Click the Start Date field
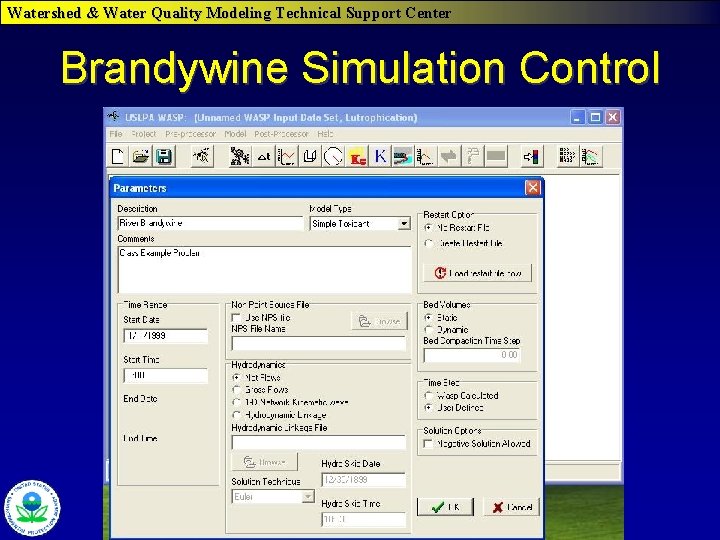The width and height of the screenshot is (720, 540). coord(165,336)
